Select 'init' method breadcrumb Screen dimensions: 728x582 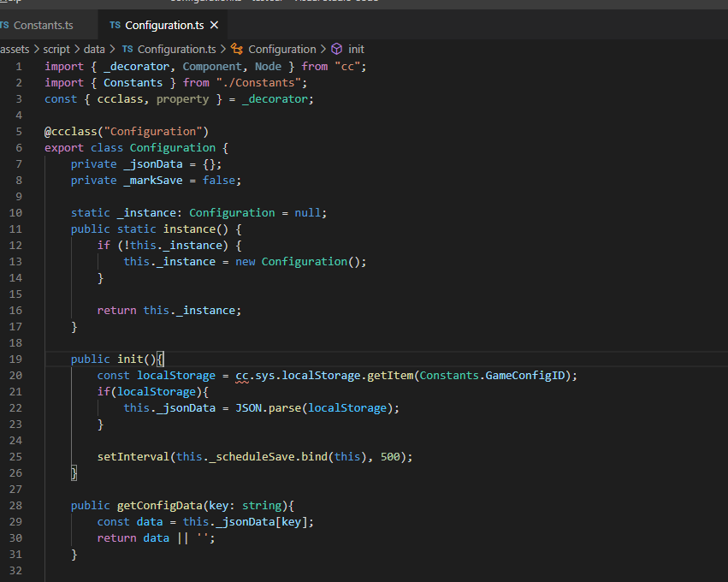pos(356,50)
